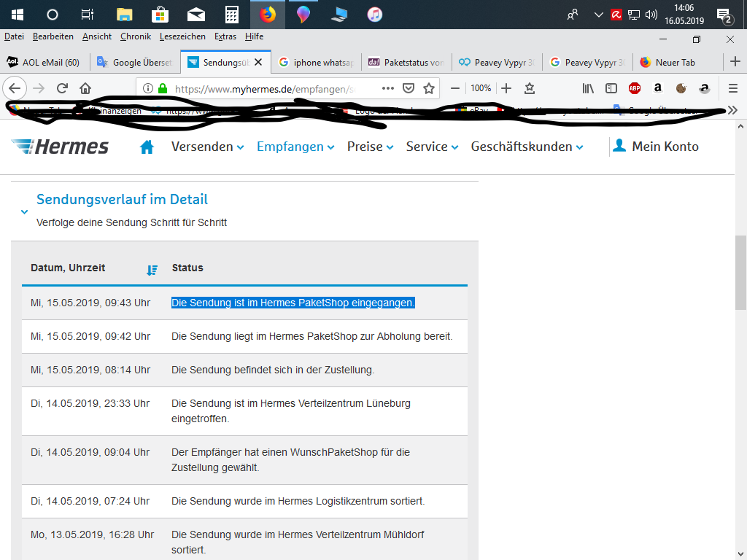Expand the Geschäftskunden dropdown
This screenshot has width=747, height=560.
[527, 147]
